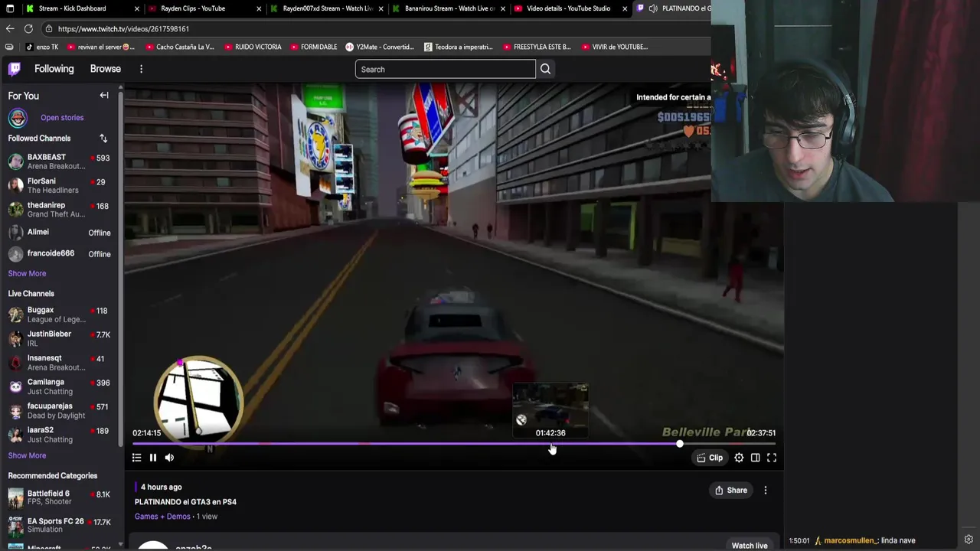Image resolution: width=980 pixels, height=551 pixels.
Task: Open revivan el server bookmark
Action: tap(101, 47)
